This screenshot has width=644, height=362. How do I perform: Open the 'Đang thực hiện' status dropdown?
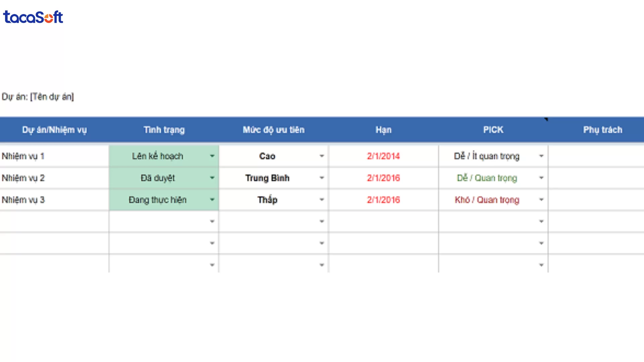pyautogui.click(x=212, y=200)
